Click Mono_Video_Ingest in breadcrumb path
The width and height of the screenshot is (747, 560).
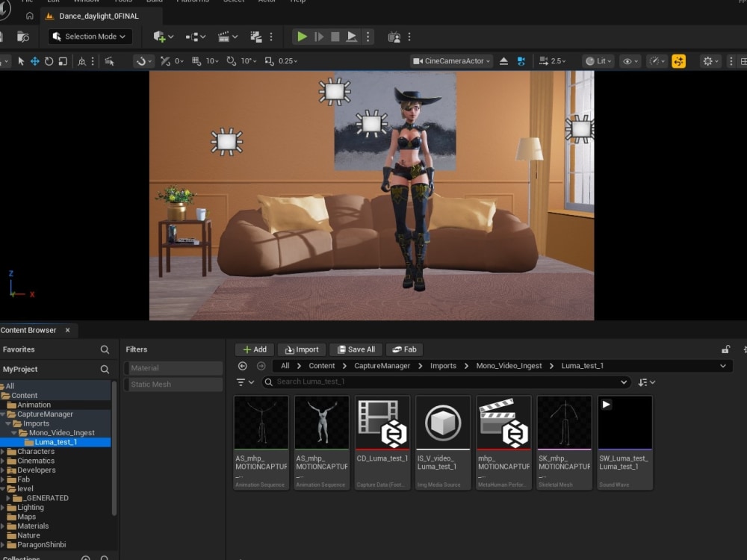tap(509, 366)
